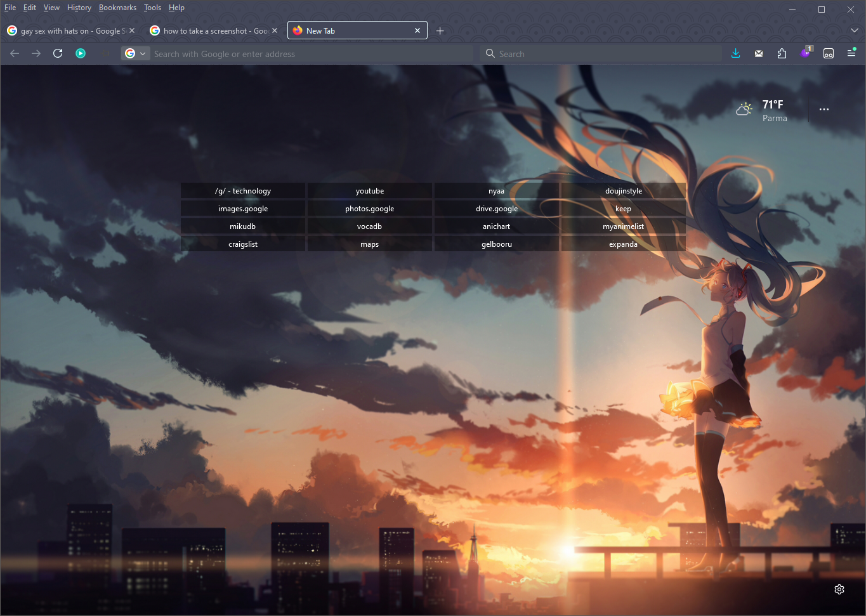Viewport: 866px width, 616px height.
Task: Close the 'how to take a screenshot' tab
Action: (275, 30)
